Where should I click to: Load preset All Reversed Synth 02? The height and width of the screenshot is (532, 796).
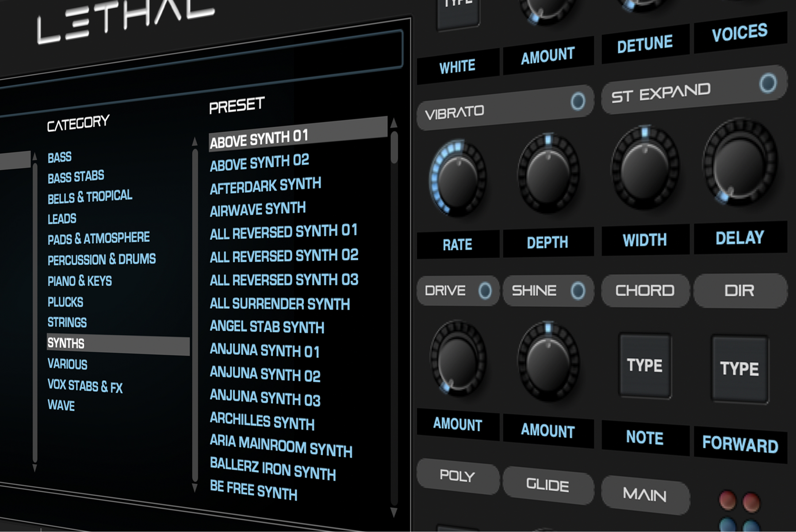pos(284,256)
